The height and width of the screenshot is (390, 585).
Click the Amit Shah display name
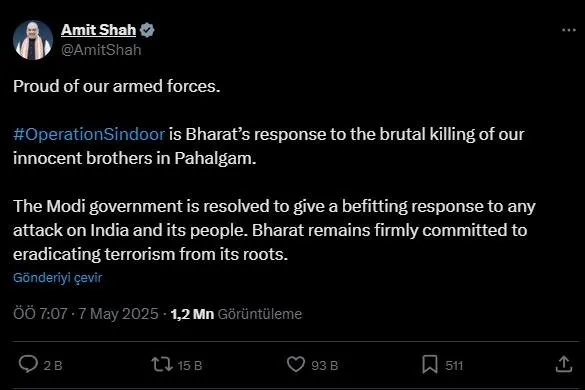[98, 30]
